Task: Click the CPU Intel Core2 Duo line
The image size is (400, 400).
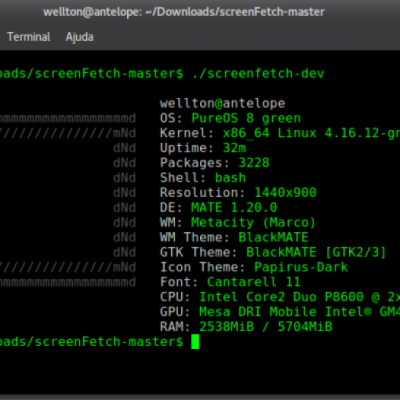Action: (x=280, y=297)
